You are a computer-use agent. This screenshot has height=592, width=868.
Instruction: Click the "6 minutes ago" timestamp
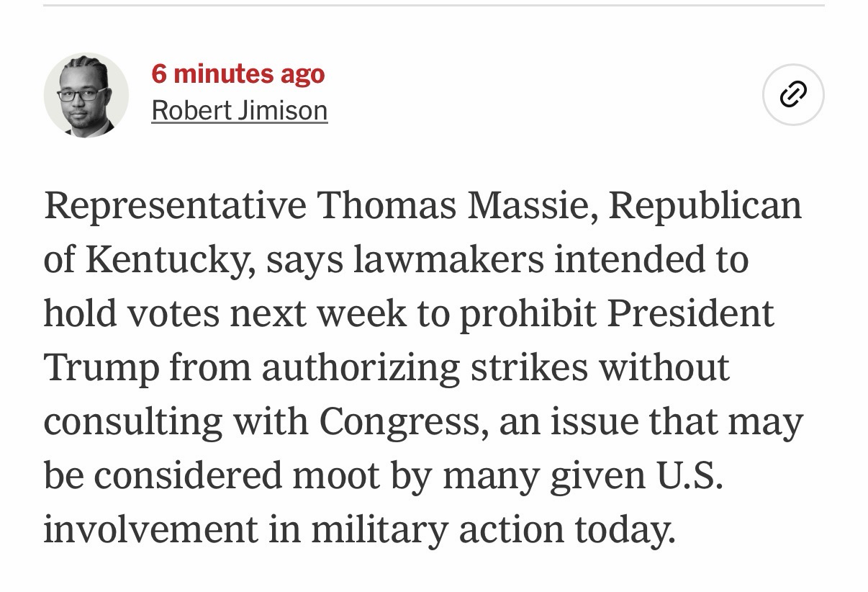tap(238, 73)
